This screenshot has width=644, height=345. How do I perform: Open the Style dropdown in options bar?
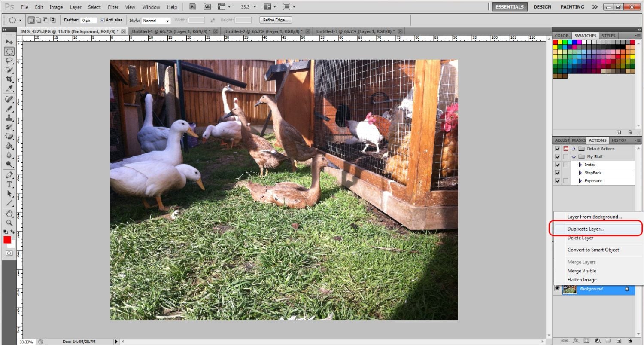pyautogui.click(x=156, y=21)
